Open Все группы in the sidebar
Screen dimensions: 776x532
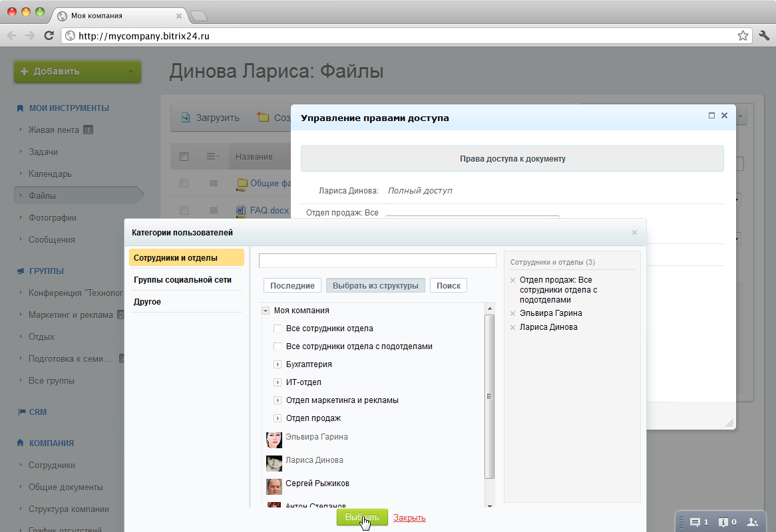point(51,380)
